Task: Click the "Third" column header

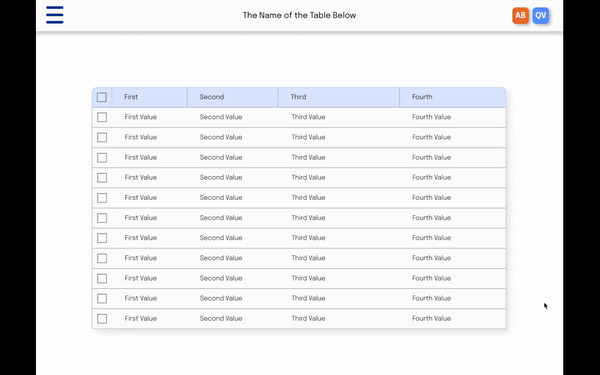Action: pos(339,97)
